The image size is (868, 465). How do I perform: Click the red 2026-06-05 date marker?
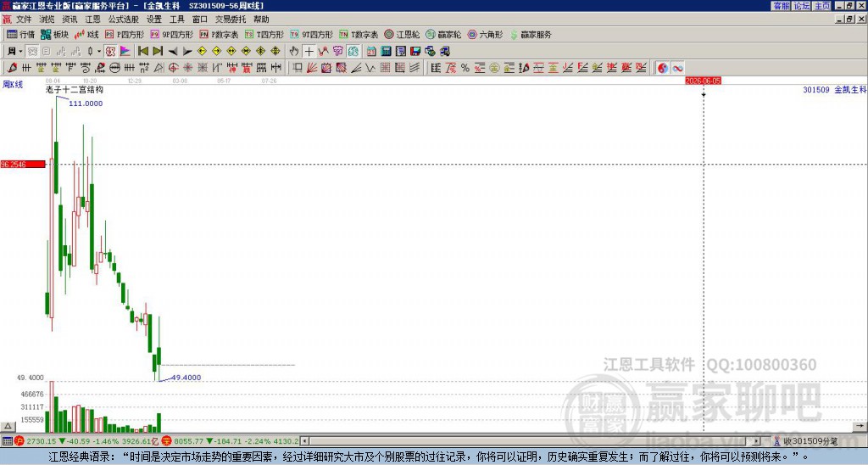point(703,81)
